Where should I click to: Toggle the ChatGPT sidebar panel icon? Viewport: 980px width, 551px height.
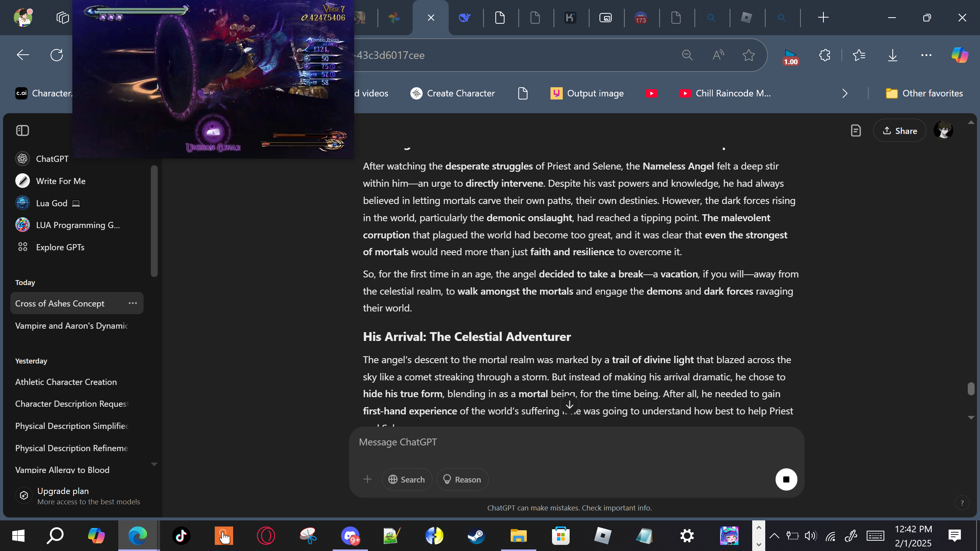coord(23,130)
